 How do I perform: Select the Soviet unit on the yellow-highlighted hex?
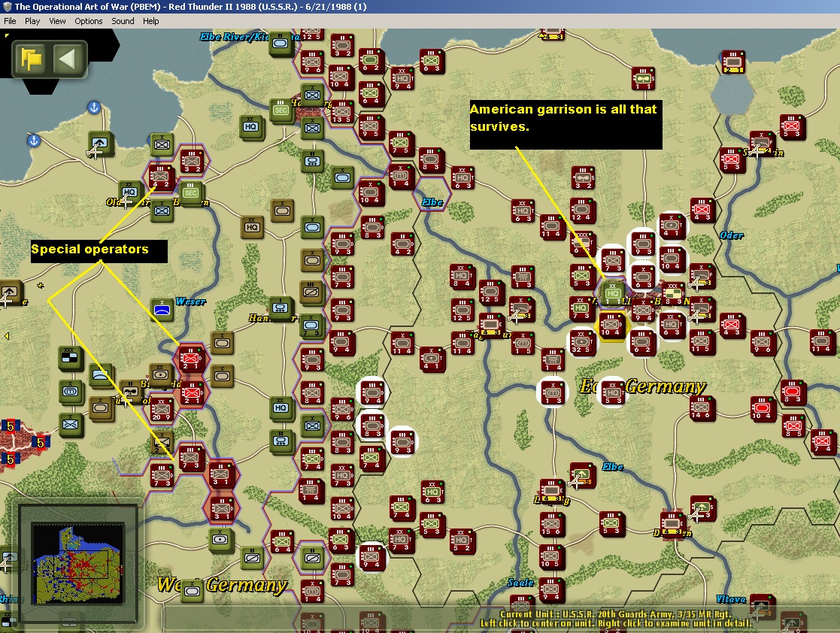pos(611,325)
